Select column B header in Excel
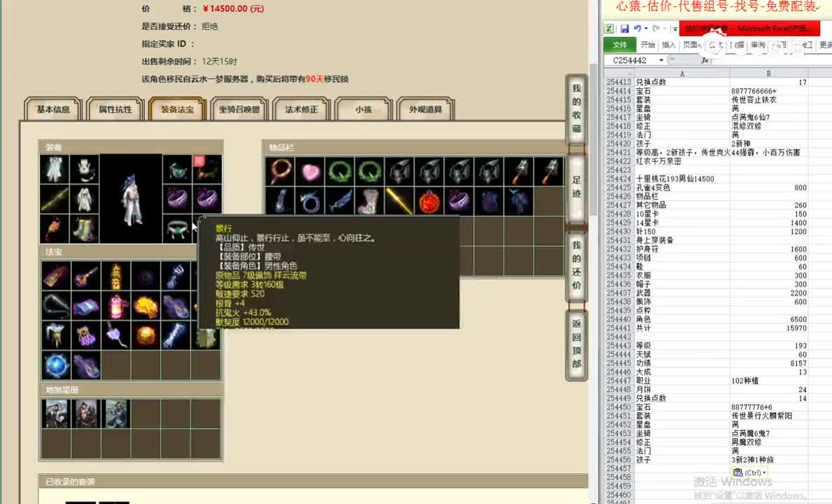The image size is (832, 504). coord(768,73)
